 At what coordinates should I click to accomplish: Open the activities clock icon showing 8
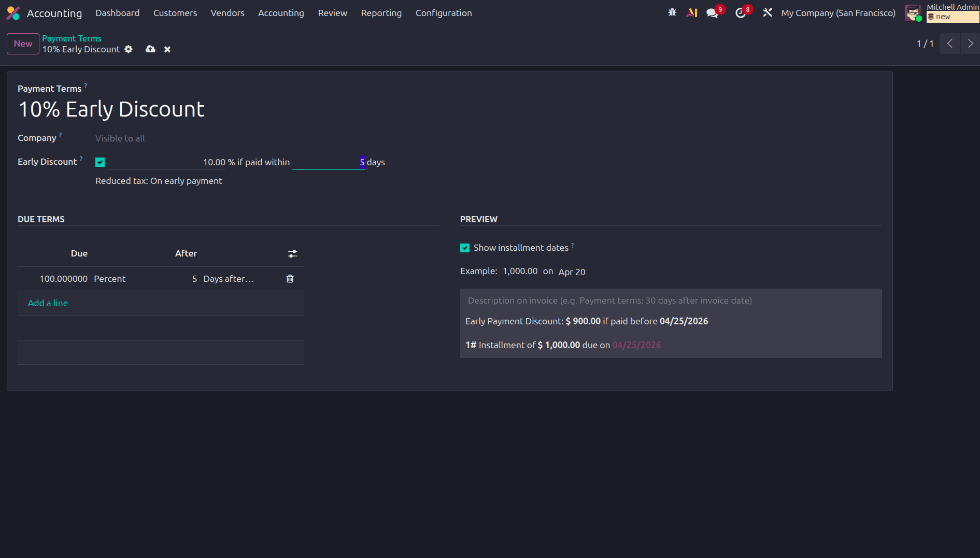pos(740,12)
